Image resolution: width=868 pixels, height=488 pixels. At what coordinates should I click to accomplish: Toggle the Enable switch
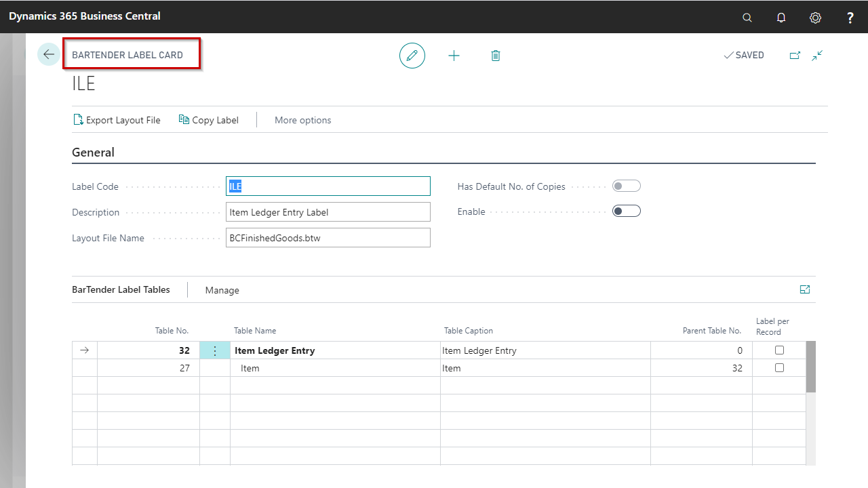point(627,211)
